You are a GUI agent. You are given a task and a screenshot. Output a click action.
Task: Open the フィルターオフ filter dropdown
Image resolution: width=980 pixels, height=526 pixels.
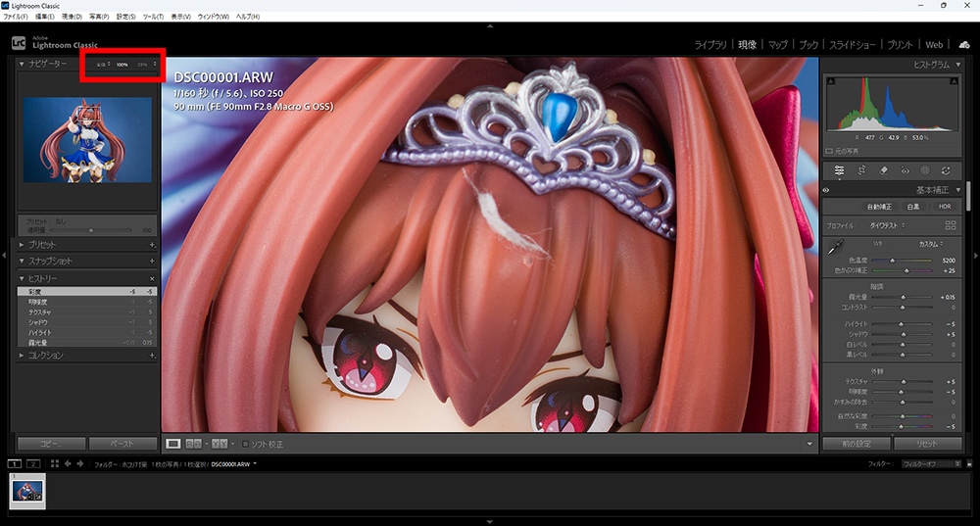[931, 464]
